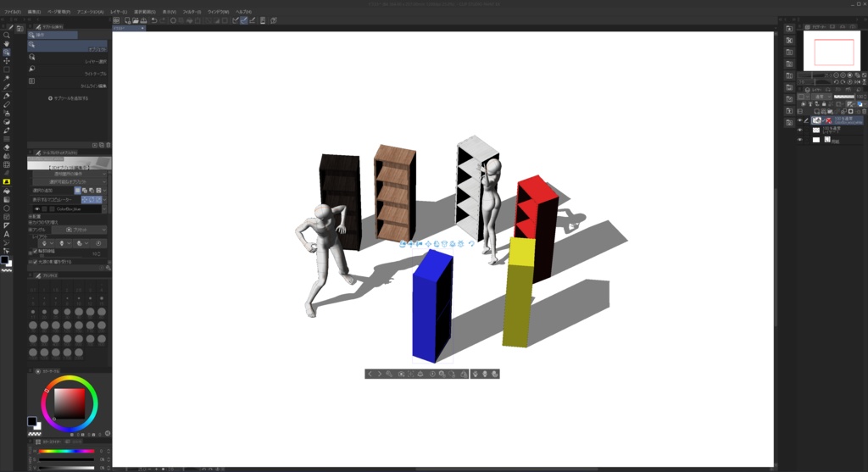Select the Figure circle tool
Image resolution: width=868 pixels, height=472 pixels.
(x=7, y=208)
